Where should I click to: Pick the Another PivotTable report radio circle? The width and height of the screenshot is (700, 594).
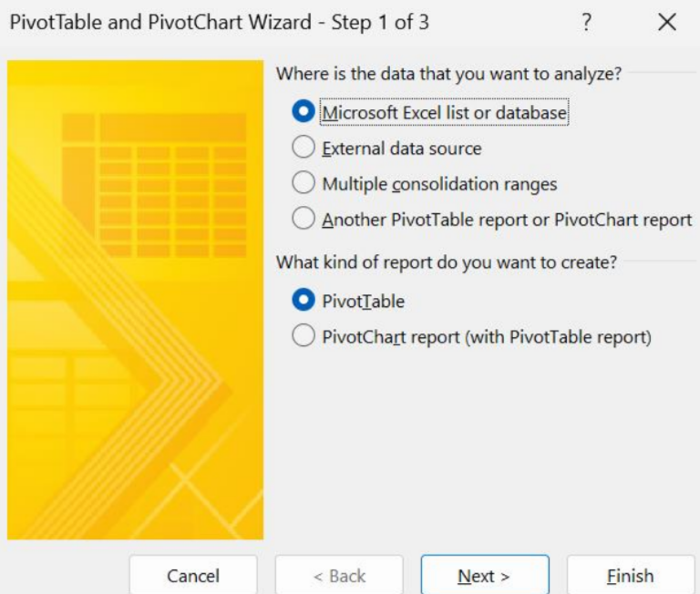(304, 219)
